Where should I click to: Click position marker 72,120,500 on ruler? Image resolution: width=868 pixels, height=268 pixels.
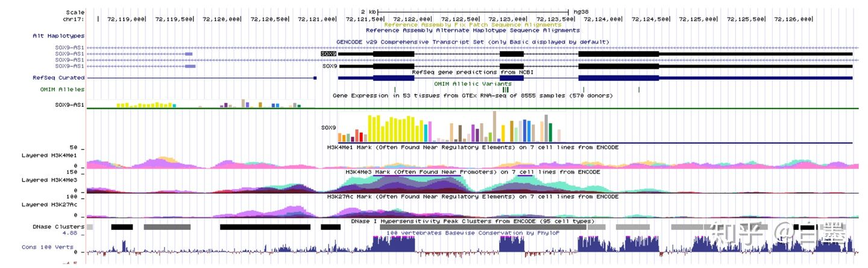tap(269, 19)
